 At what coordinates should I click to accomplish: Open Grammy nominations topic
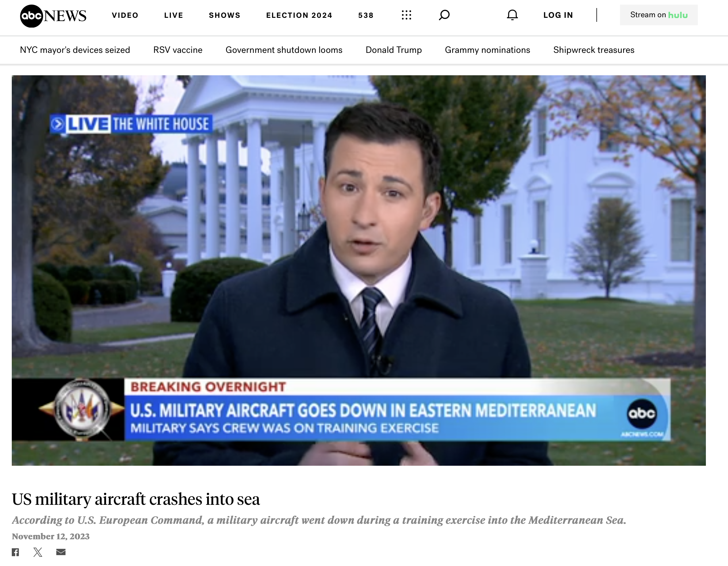tap(488, 50)
